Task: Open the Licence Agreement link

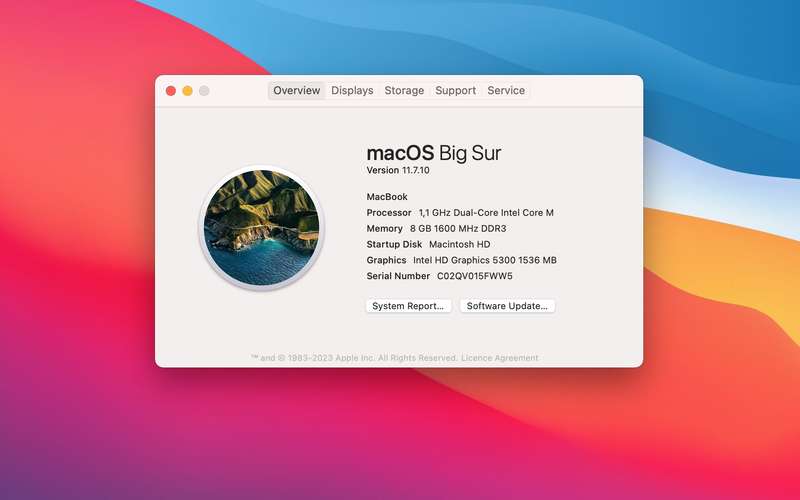Action: pos(499,358)
